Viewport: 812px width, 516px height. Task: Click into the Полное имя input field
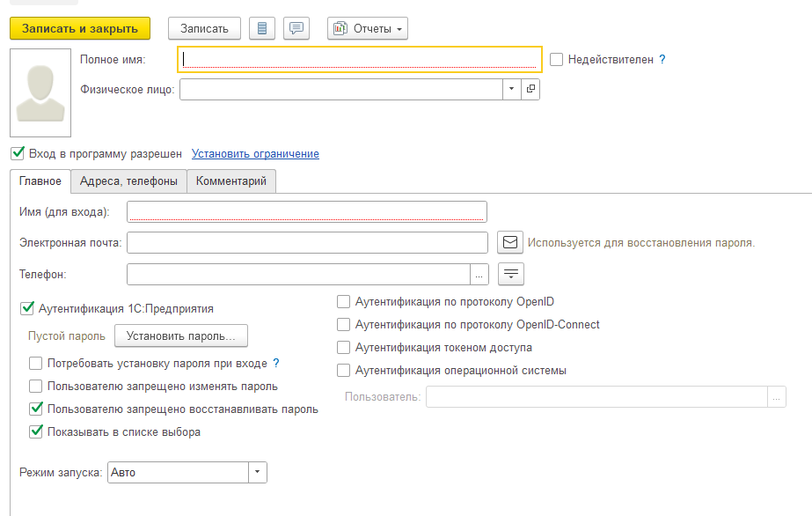[360, 60]
